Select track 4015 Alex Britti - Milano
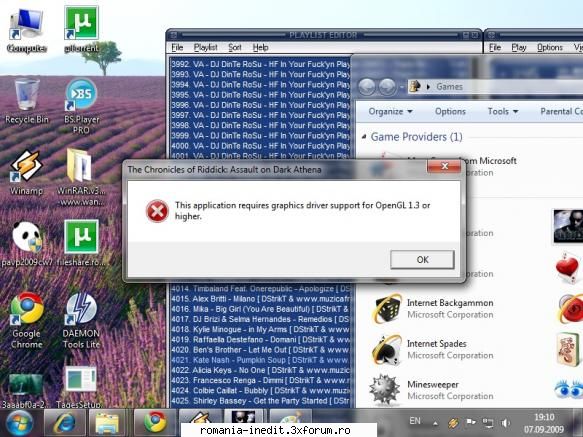This screenshot has height=437, width=583. 260,299
